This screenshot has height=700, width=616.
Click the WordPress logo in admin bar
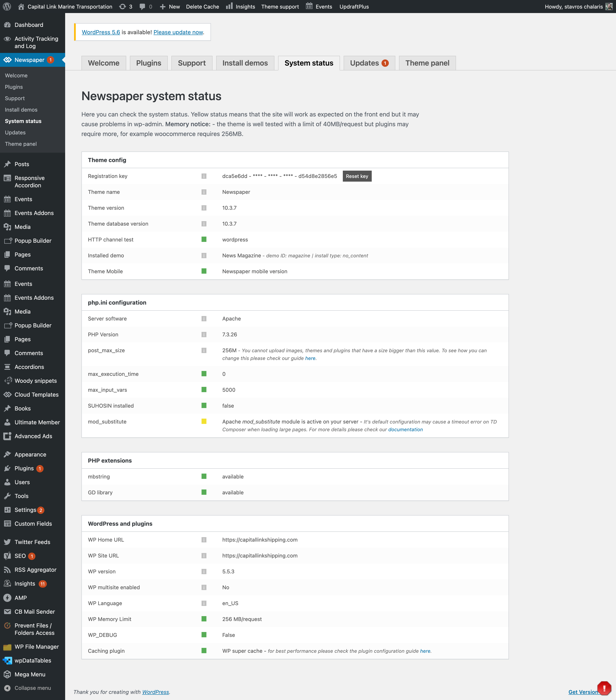7,7
